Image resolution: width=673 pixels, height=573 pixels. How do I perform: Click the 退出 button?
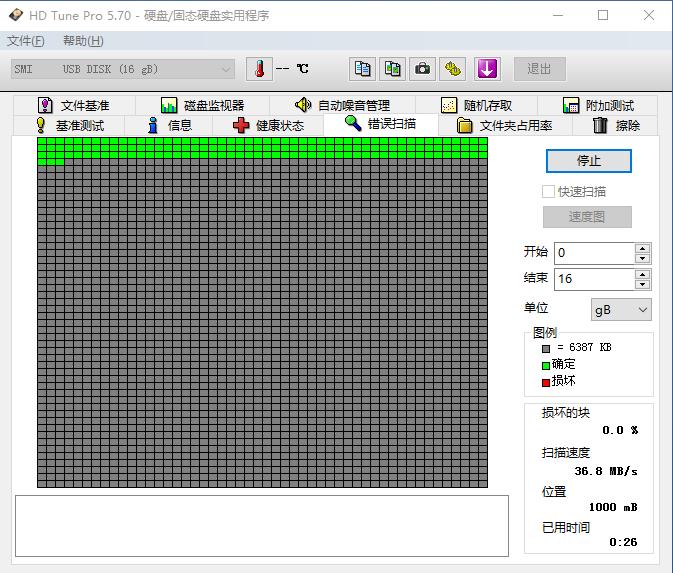(x=540, y=69)
